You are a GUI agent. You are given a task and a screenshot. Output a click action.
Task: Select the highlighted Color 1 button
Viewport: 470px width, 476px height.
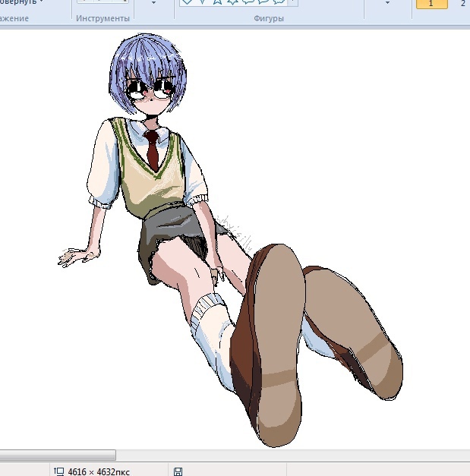431,4
